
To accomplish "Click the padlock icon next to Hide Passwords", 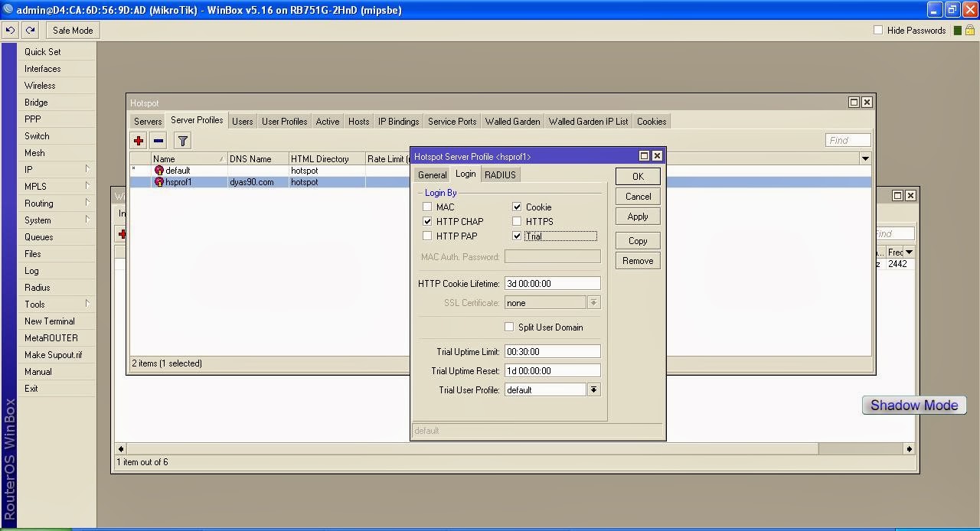I will point(969,31).
